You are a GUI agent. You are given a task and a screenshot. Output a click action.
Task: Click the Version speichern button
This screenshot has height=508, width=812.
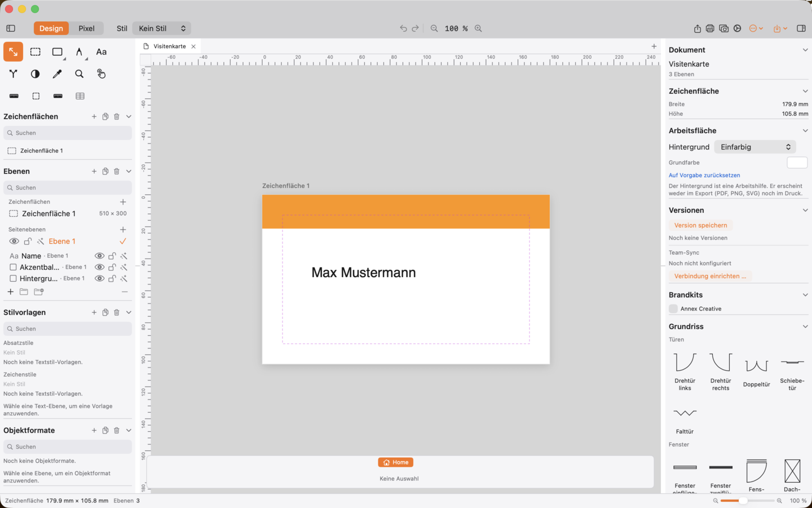point(701,225)
